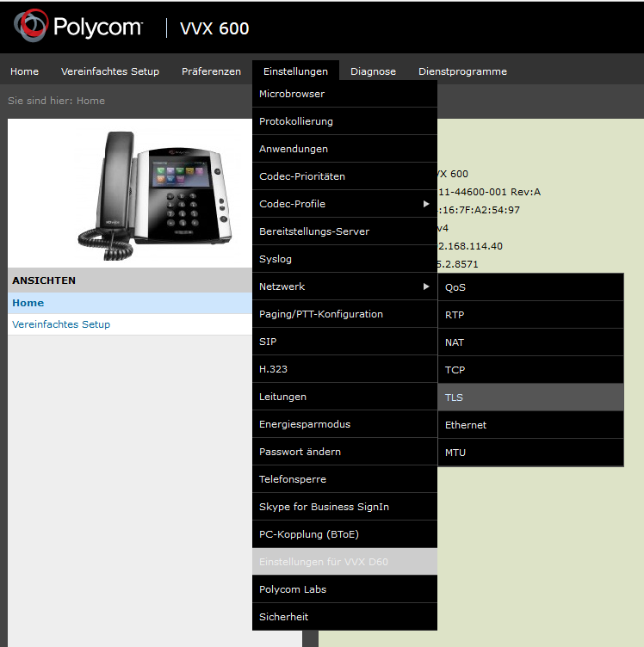Image resolution: width=644 pixels, height=647 pixels.
Task: Select SIP settings entry
Action: [x=344, y=342]
